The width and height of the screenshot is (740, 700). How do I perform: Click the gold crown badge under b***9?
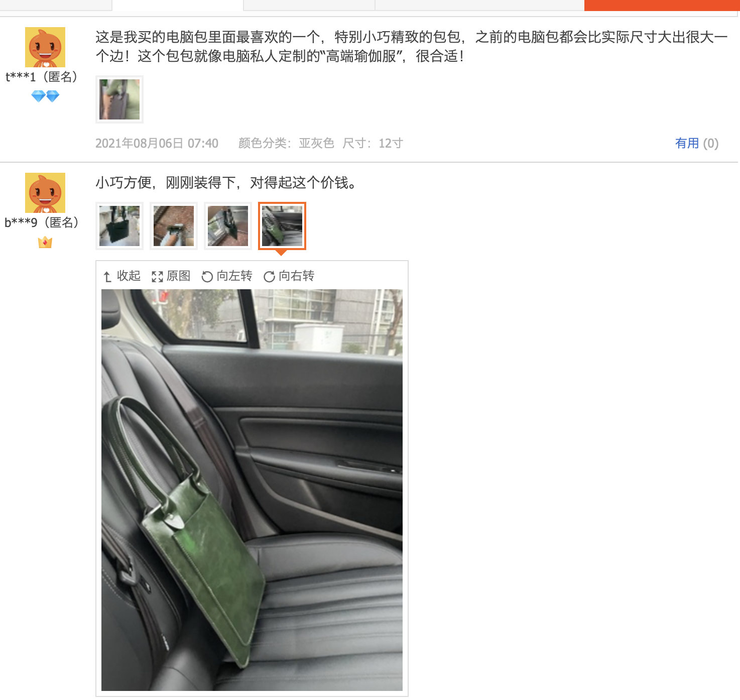(45, 242)
